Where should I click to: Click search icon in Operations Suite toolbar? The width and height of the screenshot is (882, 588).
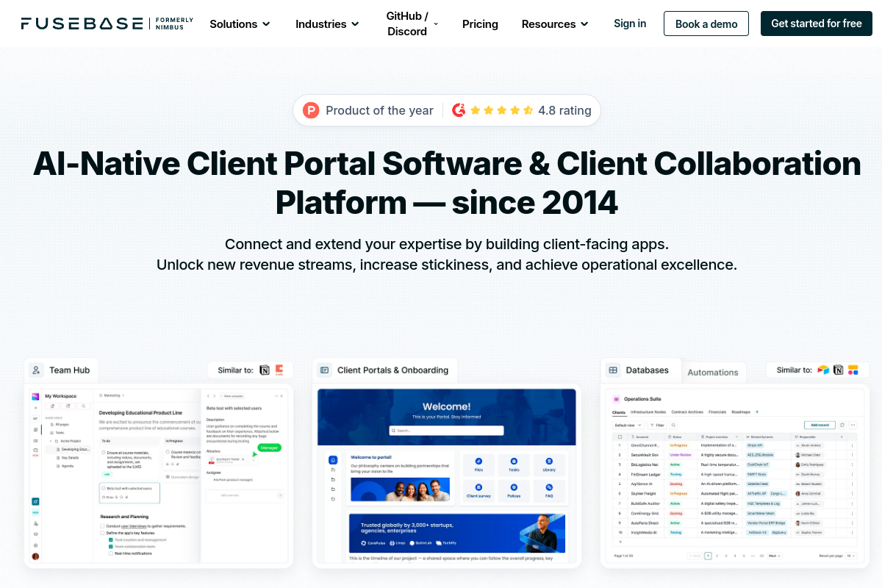[674, 425]
